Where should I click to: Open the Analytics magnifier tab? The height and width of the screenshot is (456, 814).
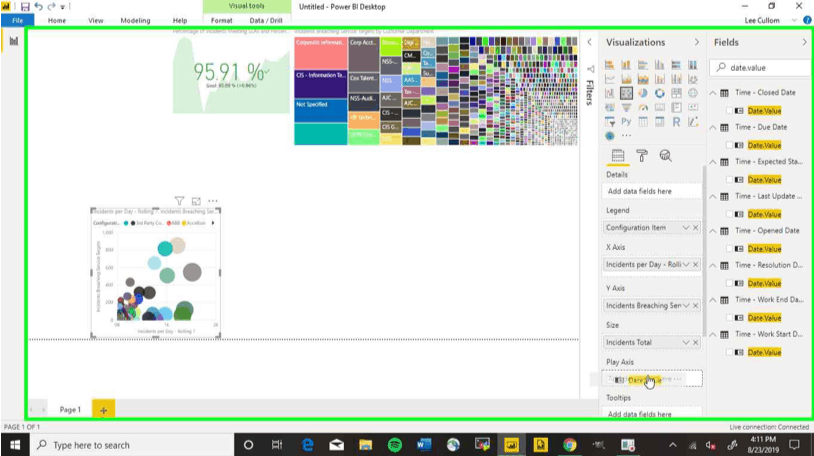tap(665, 155)
